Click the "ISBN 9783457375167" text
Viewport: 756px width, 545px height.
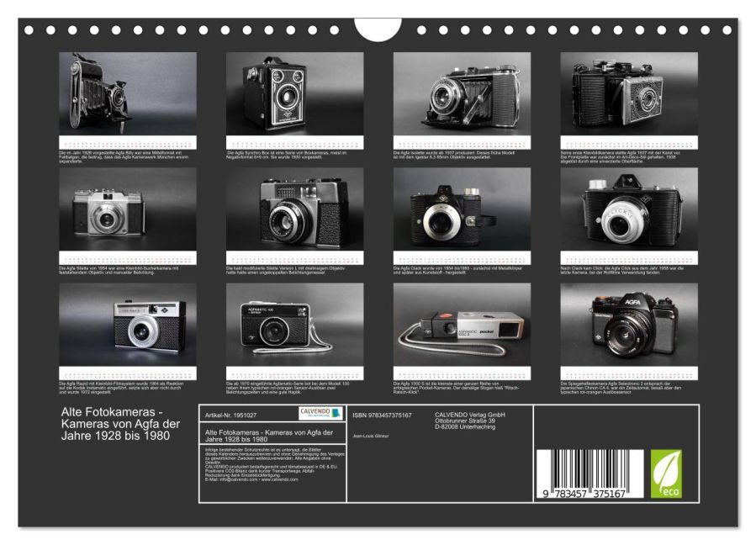pos(382,415)
